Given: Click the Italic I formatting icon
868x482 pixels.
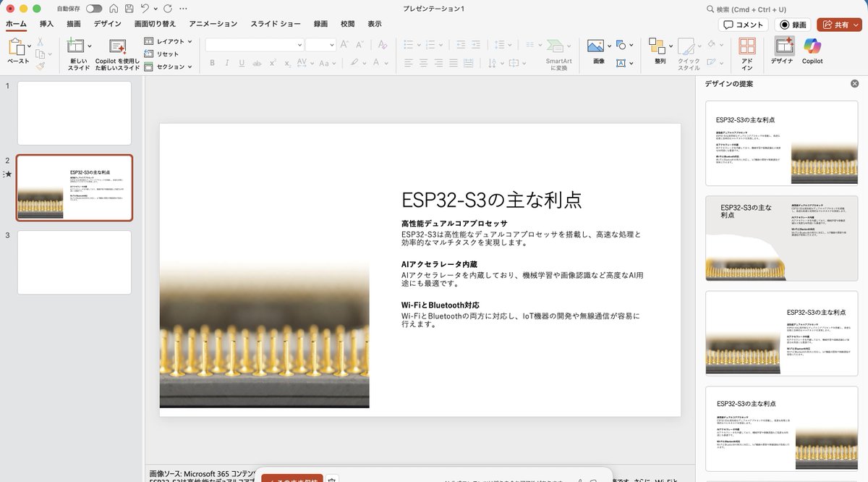Looking at the screenshot, I should click(227, 63).
